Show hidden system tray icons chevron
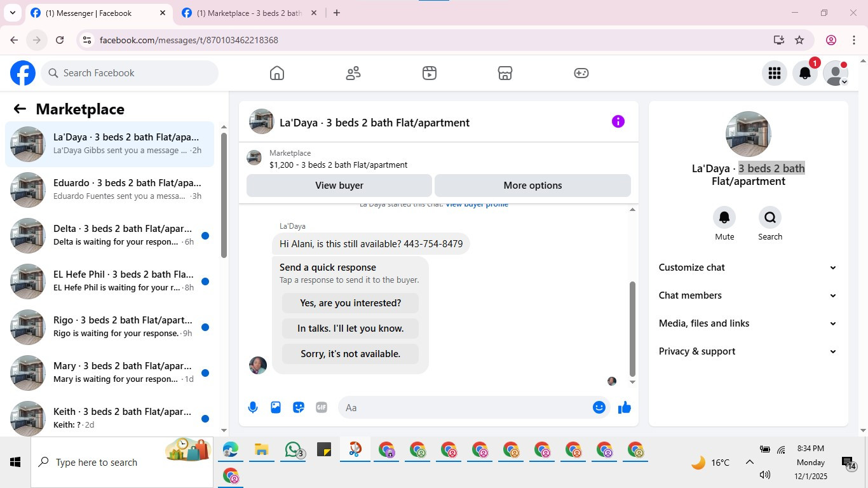This screenshot has width=868, height=488. (x=749, y=463)
